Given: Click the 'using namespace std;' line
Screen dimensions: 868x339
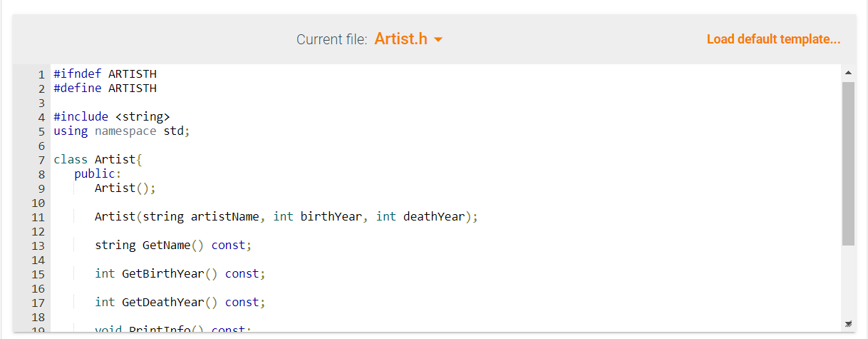Looking at the screenshot, I should coord(122,131).
